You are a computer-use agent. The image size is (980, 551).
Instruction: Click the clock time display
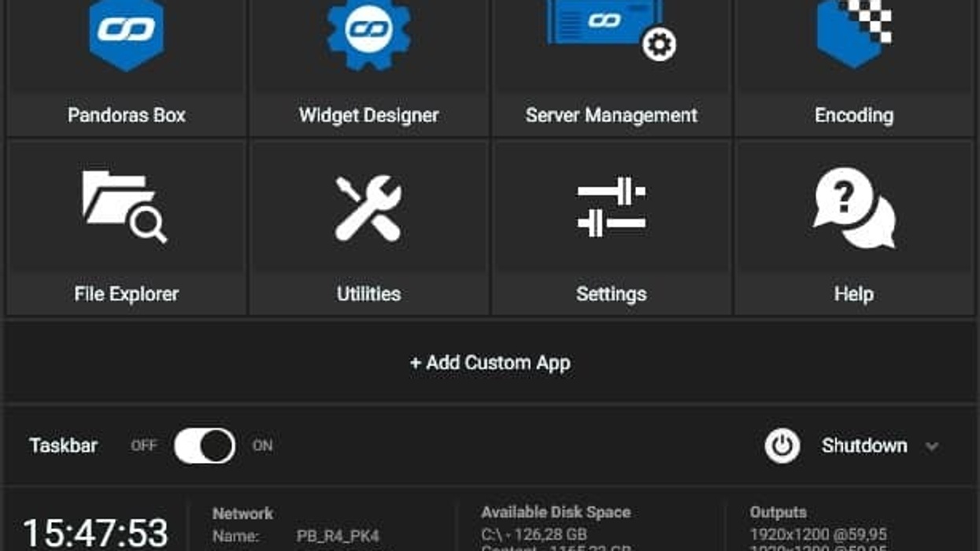point(95,533)
